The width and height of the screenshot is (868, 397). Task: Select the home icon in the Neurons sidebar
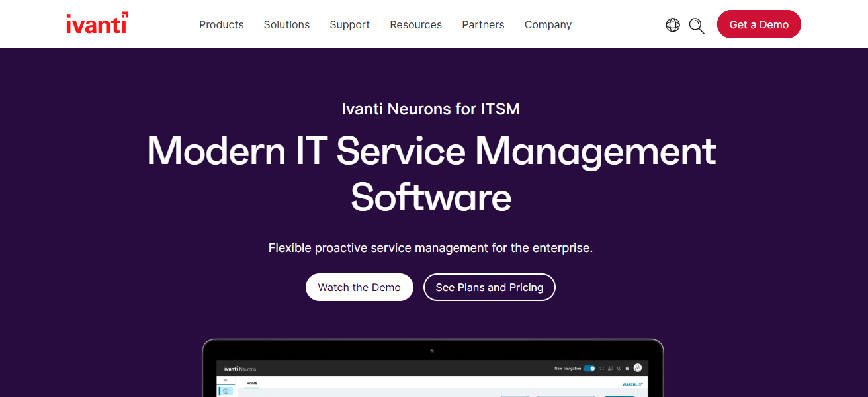pyautogui.click(x=226, y=392)
